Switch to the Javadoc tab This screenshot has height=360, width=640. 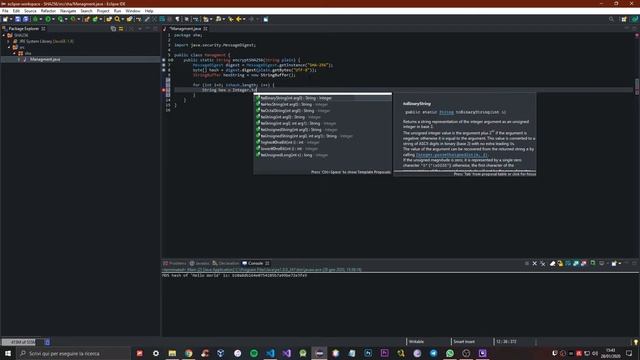[200, 263]
